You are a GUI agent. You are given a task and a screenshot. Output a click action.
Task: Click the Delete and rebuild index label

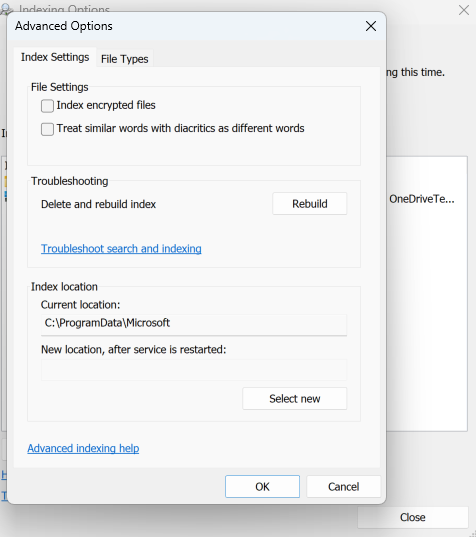pyautogui.click(x=99, y=204)
